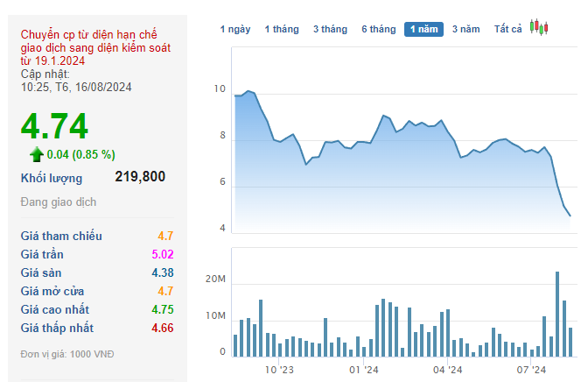This screenshot has height=382, width=588.
Task: Click the green up-arrow price change icon
Action: pos(37,154)
